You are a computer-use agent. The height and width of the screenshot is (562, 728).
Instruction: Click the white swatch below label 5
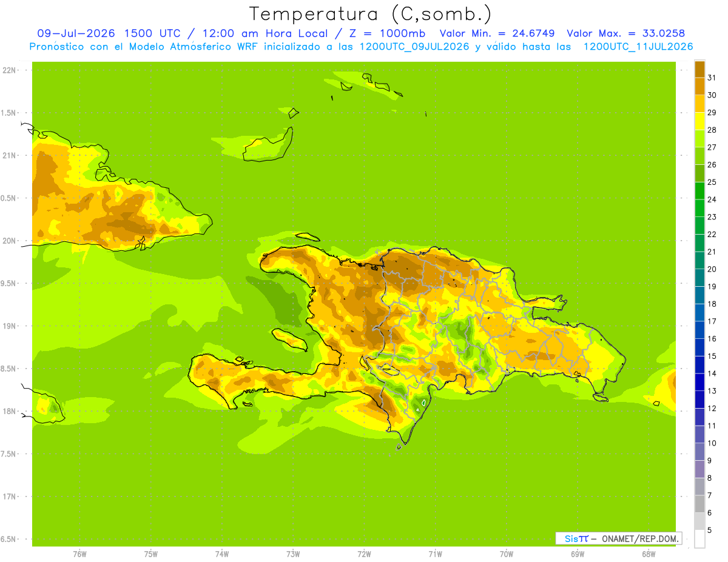(x=699, y=539)
